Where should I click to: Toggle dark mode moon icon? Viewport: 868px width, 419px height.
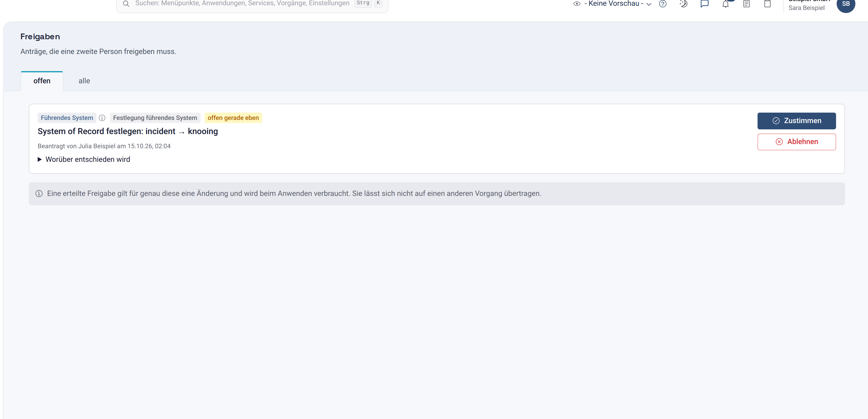coord(683,4)
